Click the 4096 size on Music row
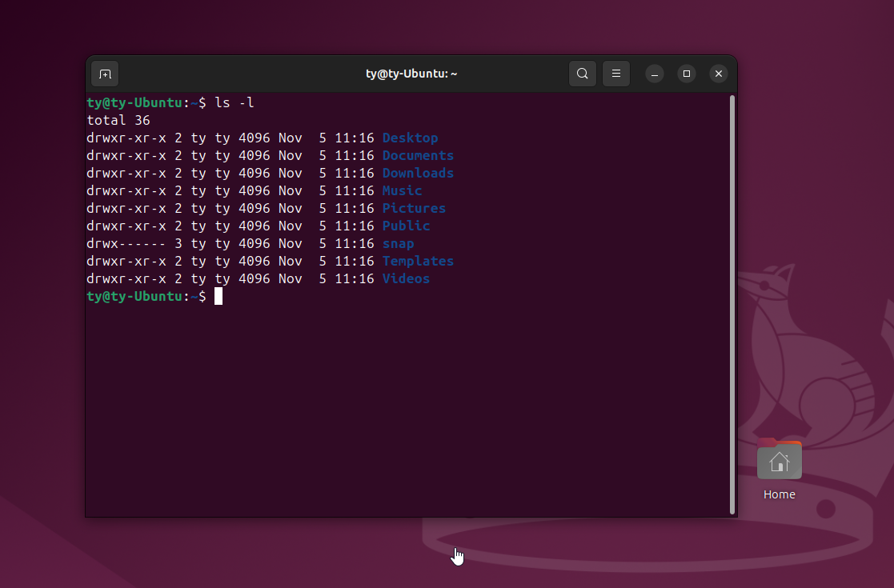Screen dimensions: 894x588 click(255, 191)
